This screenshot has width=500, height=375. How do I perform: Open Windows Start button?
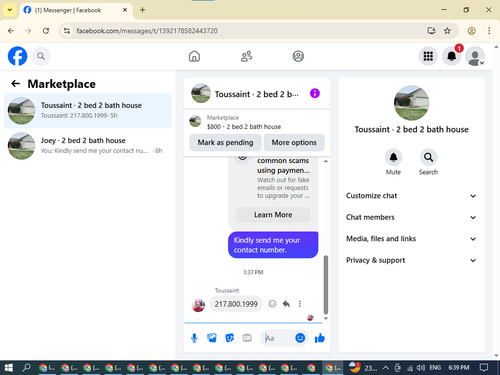[9, 368]
